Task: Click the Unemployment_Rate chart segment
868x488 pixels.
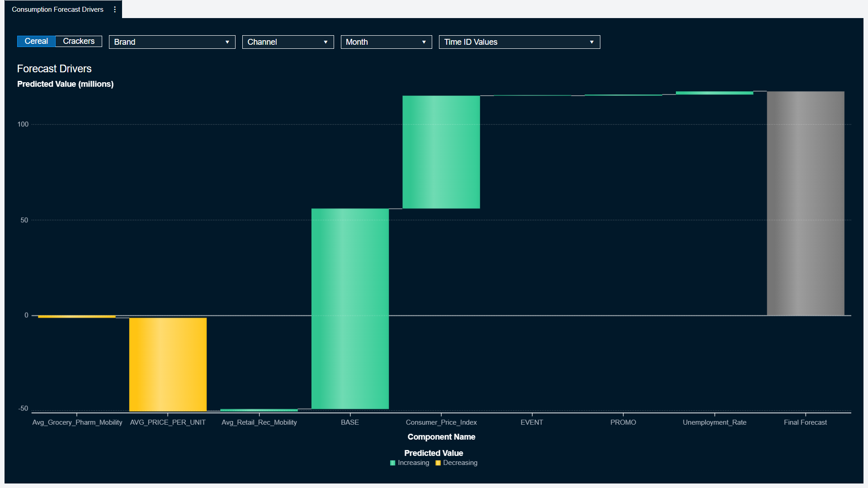Action: coord(714,93)
